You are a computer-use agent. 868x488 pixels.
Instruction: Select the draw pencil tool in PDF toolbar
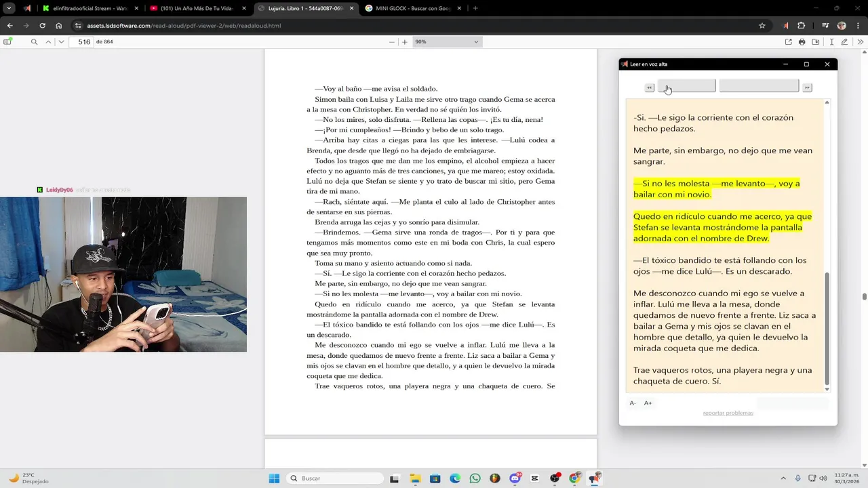(844, 42)
